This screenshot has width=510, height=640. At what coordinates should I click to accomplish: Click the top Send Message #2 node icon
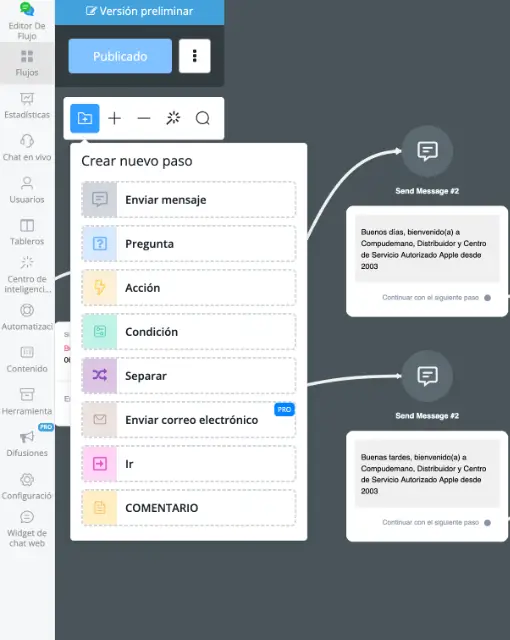coord(427,151)
